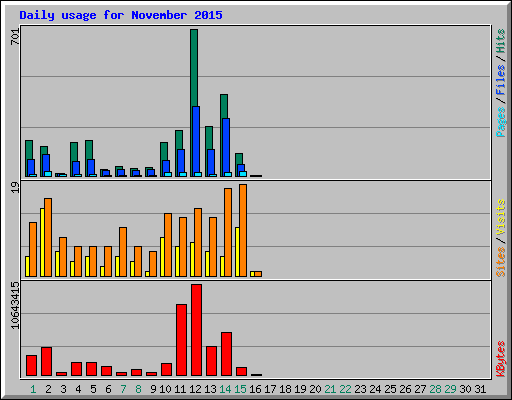Click the 701 axis maximum label

pos(15,37)
